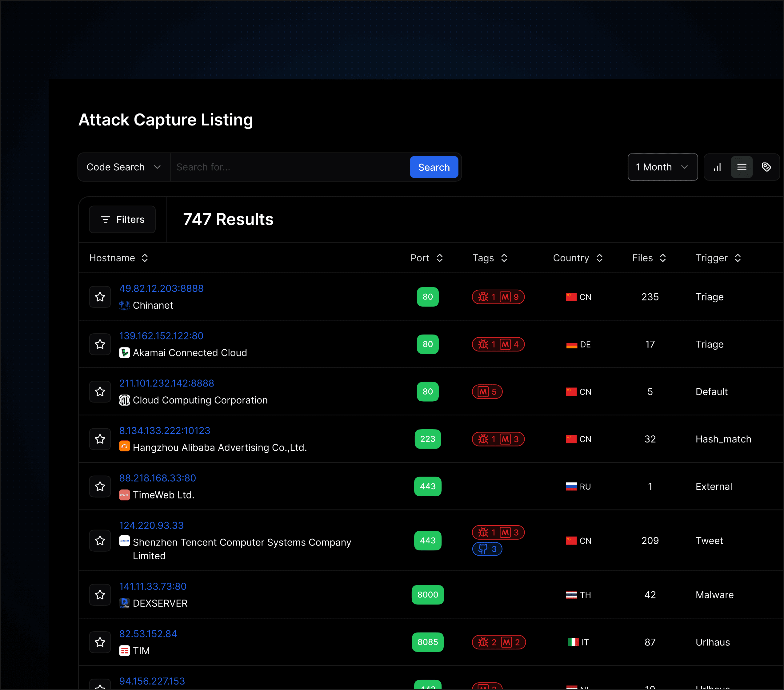The image size is (784, 690).
Task: Click the port 8085 green badge
Action: coord(427,642)
